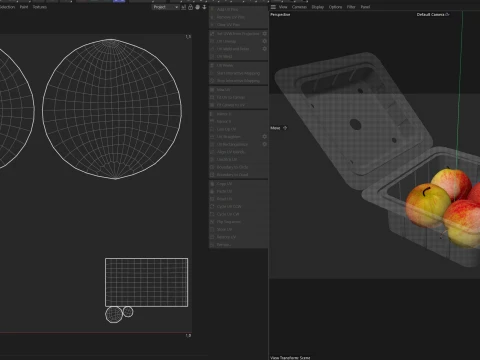The width and height of the screenshot is (480, 360).
Task: Click the Flip Sequence icon
Action: click(212, 222)
